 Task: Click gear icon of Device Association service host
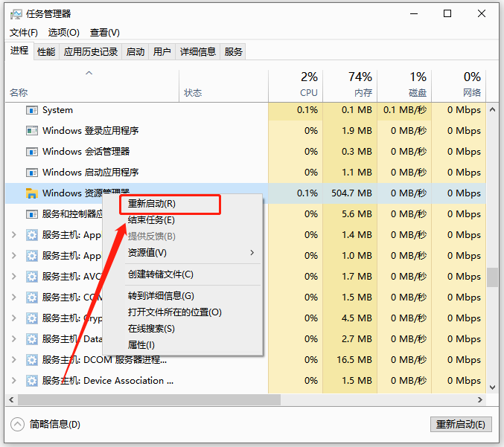(32, 381)
